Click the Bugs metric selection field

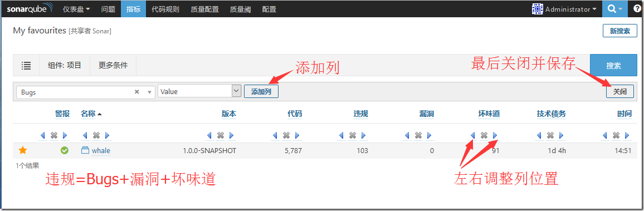[85, 92]
